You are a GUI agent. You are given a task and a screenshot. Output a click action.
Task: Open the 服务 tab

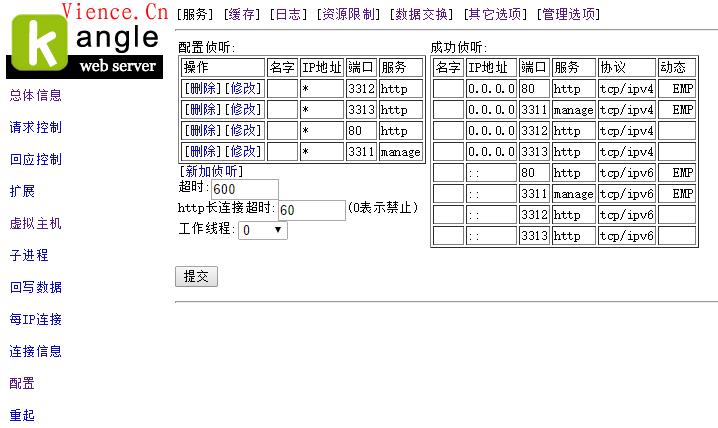pos(195,14)
